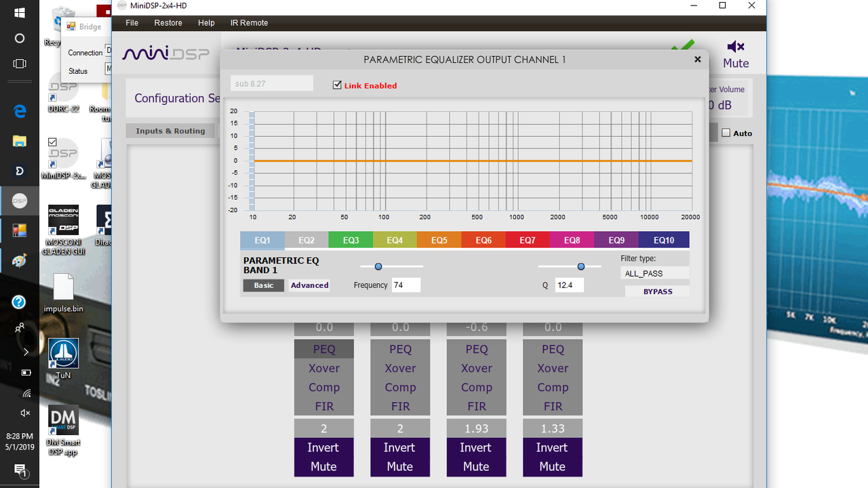This screenshot has width=868, height=488.
Task: Open the File menu
Action: [132, 23]
